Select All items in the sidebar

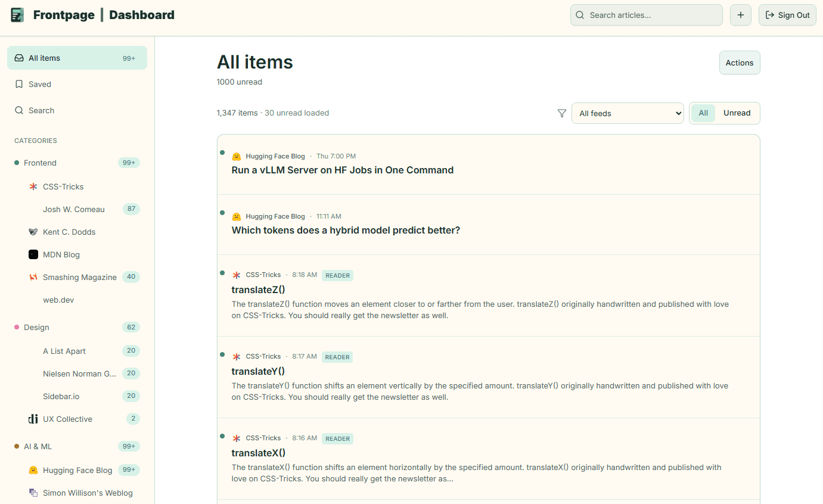click(x=77, y=58)
